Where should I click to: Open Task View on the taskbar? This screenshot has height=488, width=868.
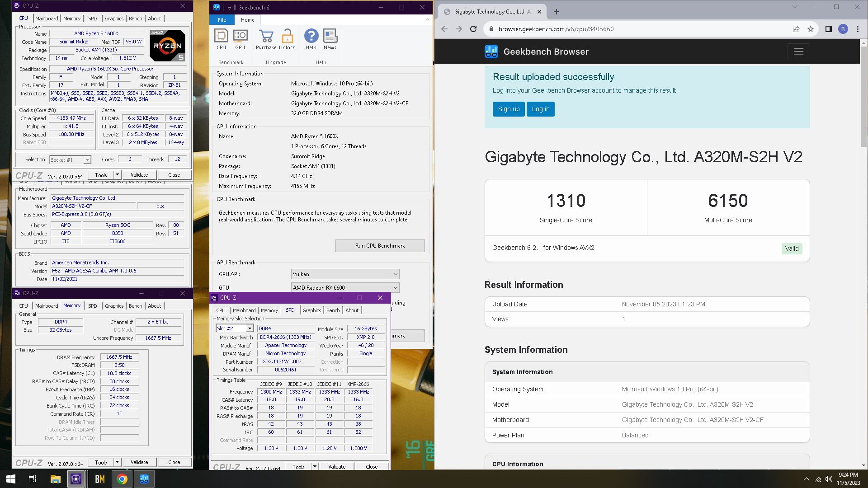pyautogui.click(x=33, y=479)
